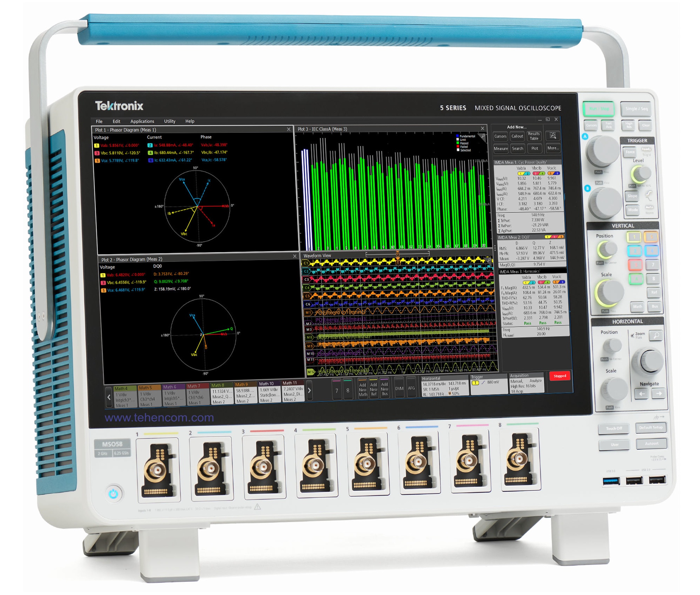Select the C1 waveform handle

[306, 263]
